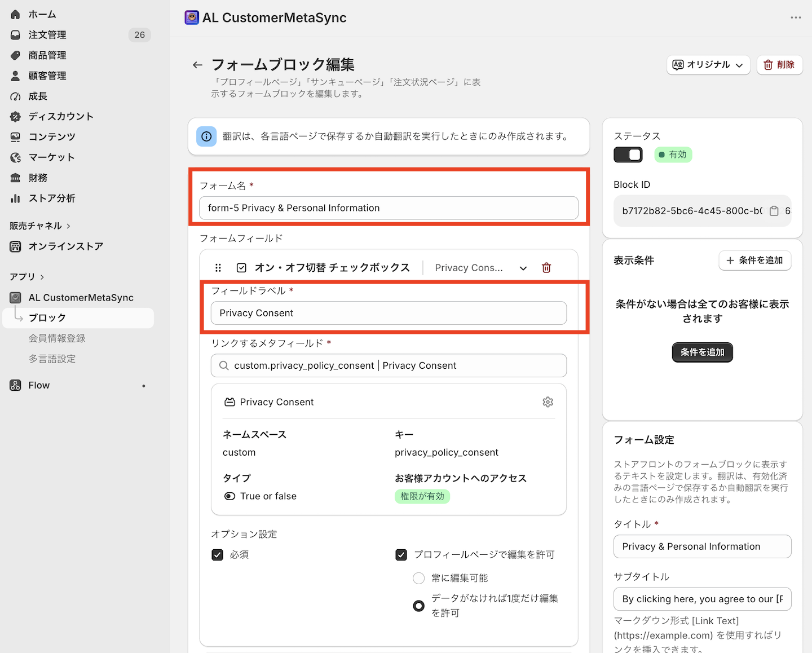Expand the 販売チャネル section chevron
Viewport: 812px width, 653px height.
pos(69,226)
